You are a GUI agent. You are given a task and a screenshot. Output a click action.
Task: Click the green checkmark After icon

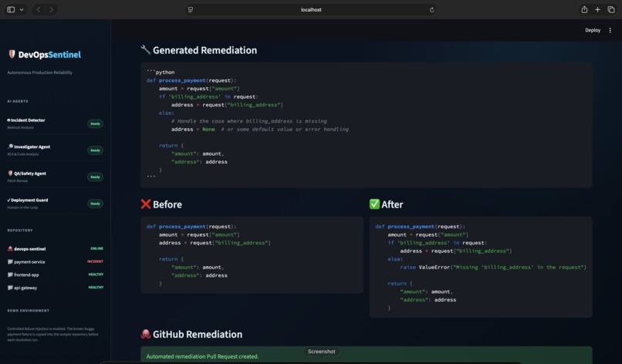pos(374,204)
